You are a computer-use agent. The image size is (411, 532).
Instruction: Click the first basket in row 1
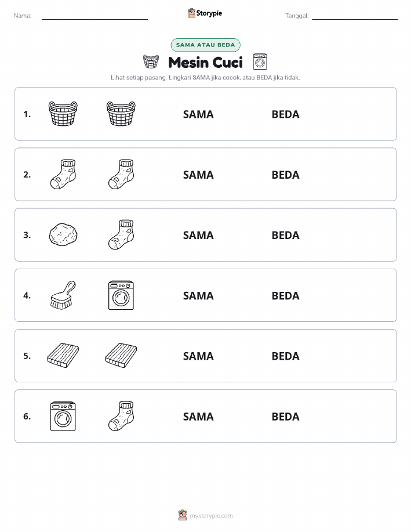(63, 114)
